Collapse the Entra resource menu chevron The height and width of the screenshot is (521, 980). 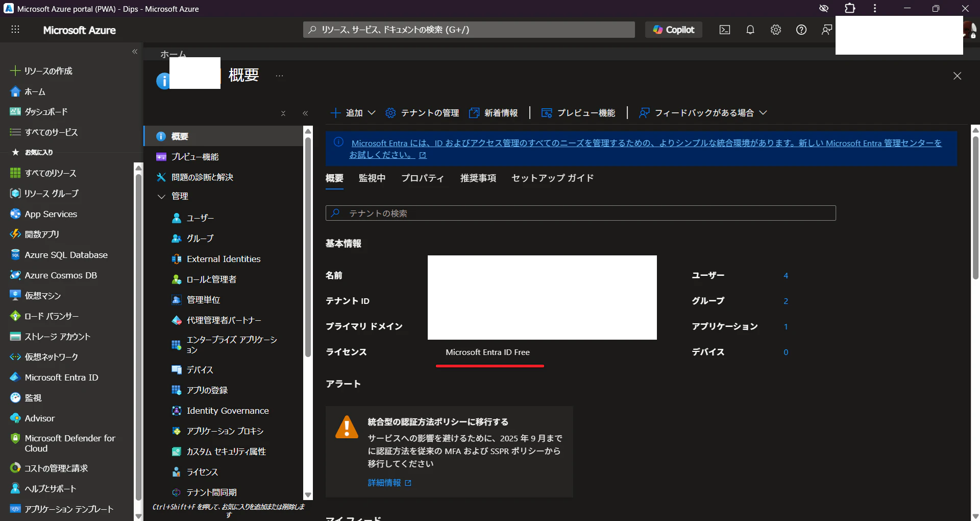click(x=305, y=113)
